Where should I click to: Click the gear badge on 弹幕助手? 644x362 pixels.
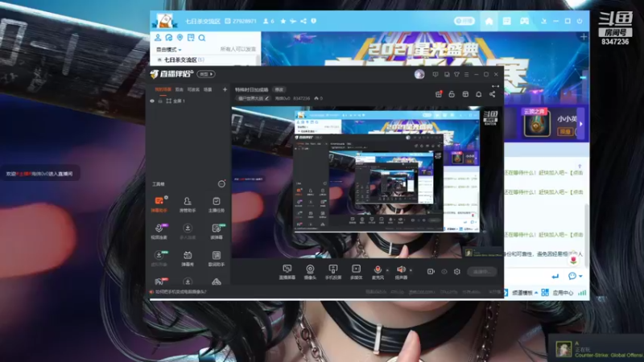click(x=166, y=197)
